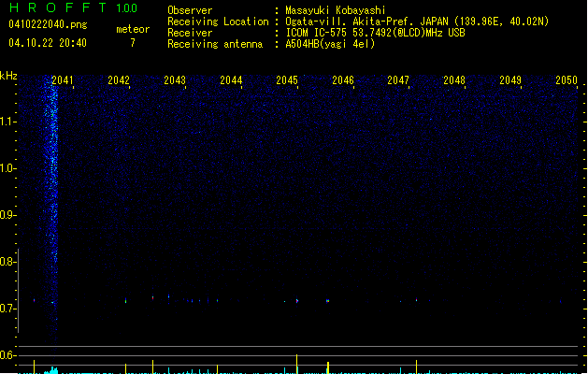Click receiver value ICOM IC-575 53.7492 MHz USB
Screen dimensions: 588x374
(375, 33)
